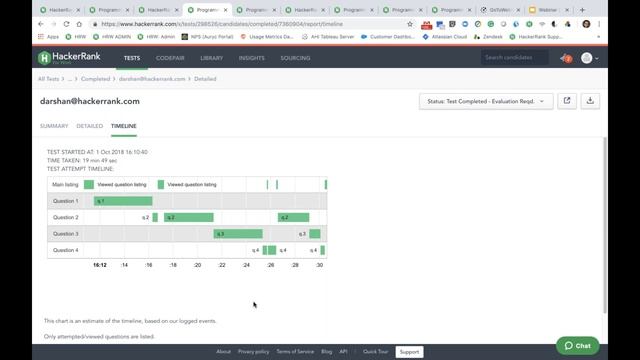Open the Zendesk bookmark
Viewport: 640px width, 360px height.
pos(488,37)
